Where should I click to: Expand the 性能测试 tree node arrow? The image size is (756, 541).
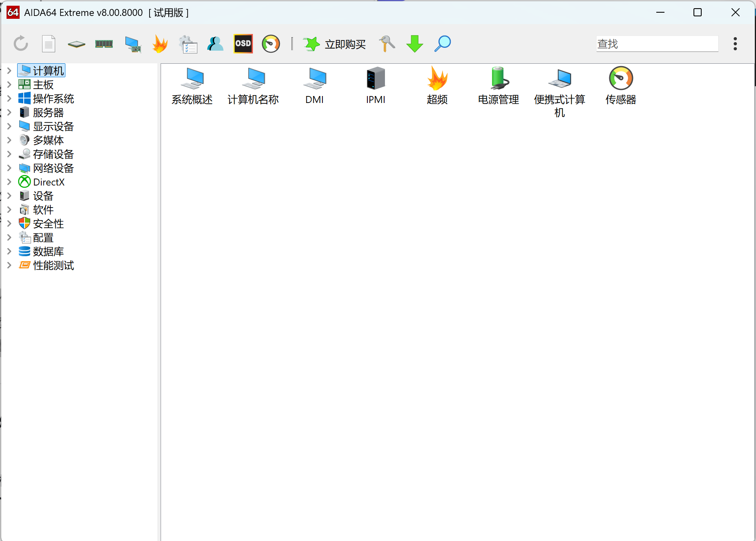[9, 265]
